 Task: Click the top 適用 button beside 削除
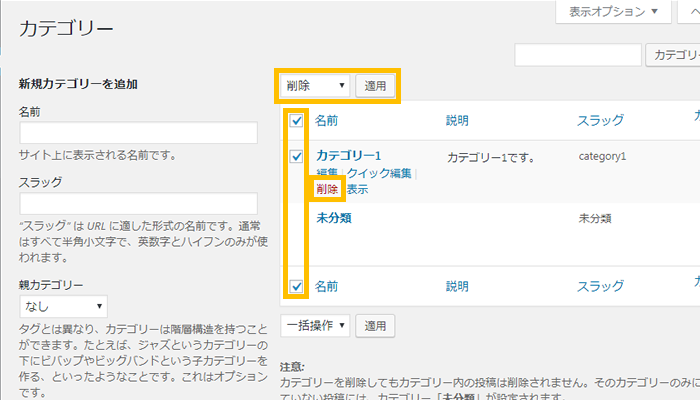pos(375,86)
